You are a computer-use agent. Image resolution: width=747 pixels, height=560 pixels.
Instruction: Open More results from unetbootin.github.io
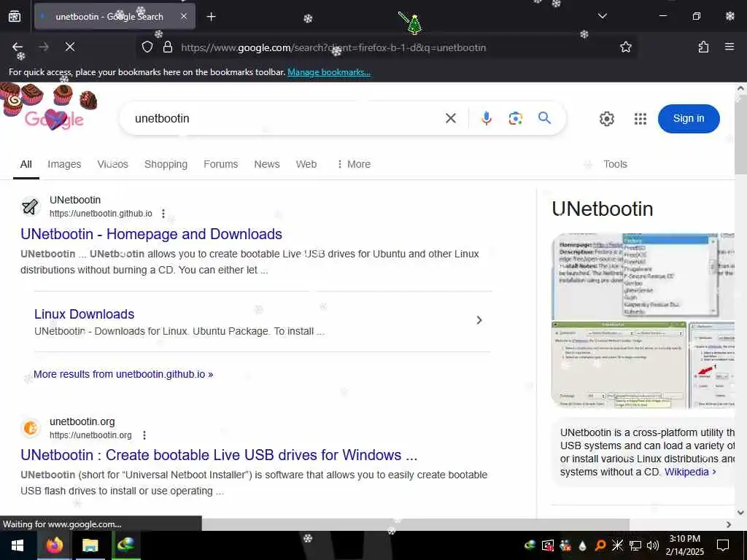point(123,374)
